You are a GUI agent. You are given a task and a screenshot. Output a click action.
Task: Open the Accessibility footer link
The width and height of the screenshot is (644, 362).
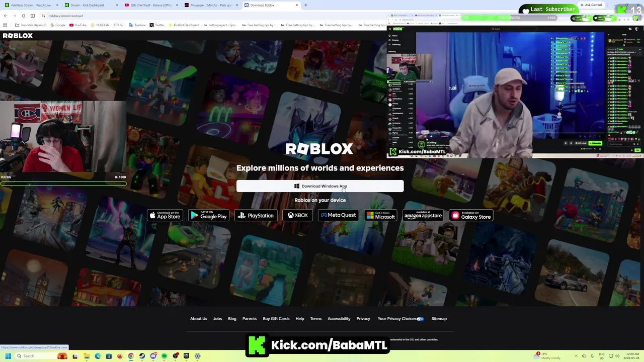click(x=339, y=319)
